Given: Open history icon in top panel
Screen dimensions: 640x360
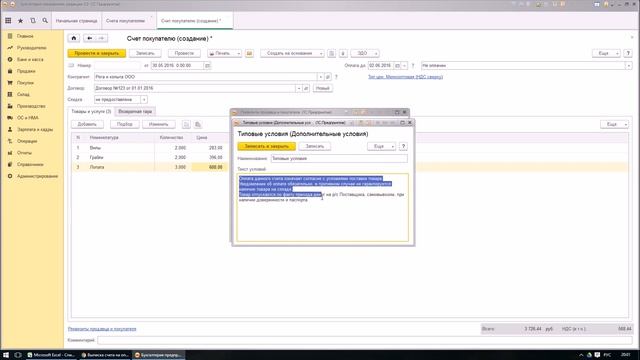Looking at the screenshot, I should 33,20.
